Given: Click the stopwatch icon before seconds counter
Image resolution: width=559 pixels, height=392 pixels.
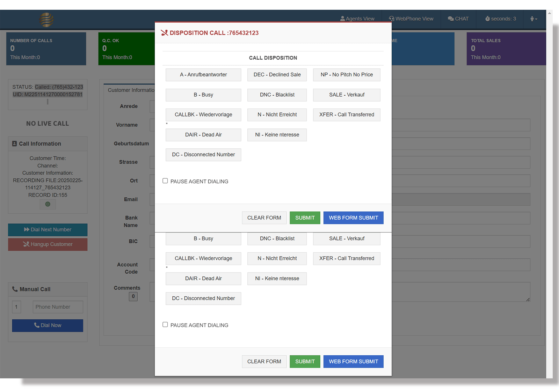Looking at the screenshot, I should [487, 19].
